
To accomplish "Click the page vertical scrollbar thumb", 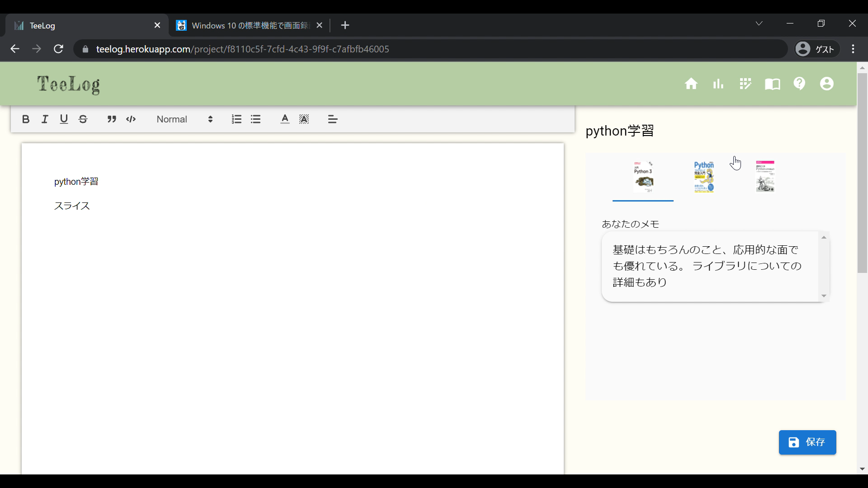I will click(x=862, y=173).
